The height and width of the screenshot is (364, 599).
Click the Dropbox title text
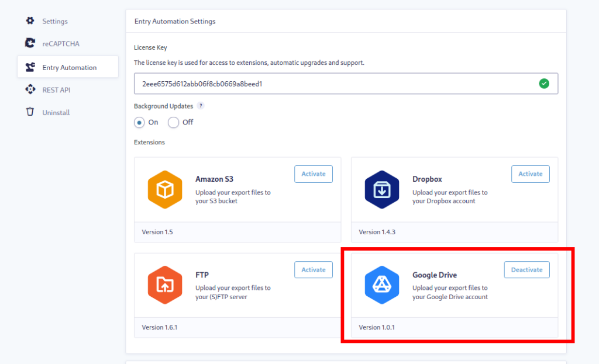[x=427, y=179]
